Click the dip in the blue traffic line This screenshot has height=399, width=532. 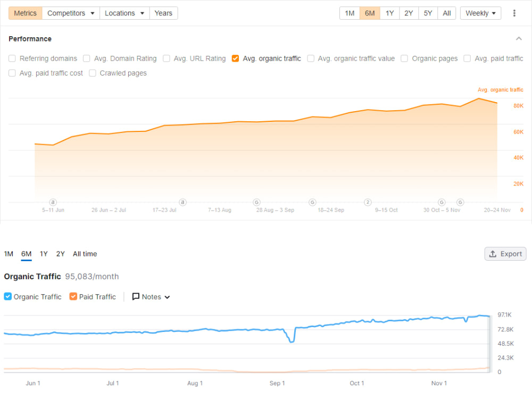(292, 340)
